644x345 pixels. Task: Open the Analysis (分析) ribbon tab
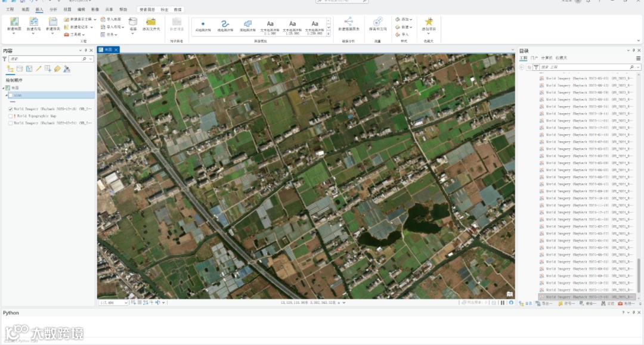point(53,10)
